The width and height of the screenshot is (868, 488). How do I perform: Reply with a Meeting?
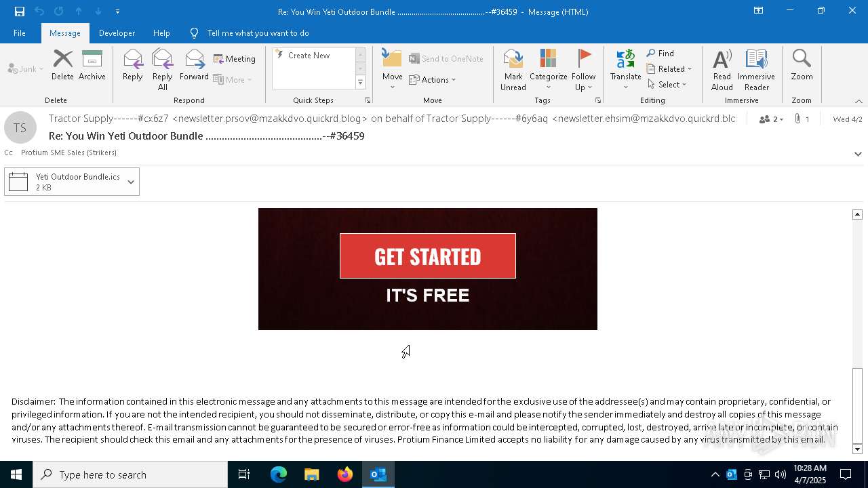[x=235, y=59]
